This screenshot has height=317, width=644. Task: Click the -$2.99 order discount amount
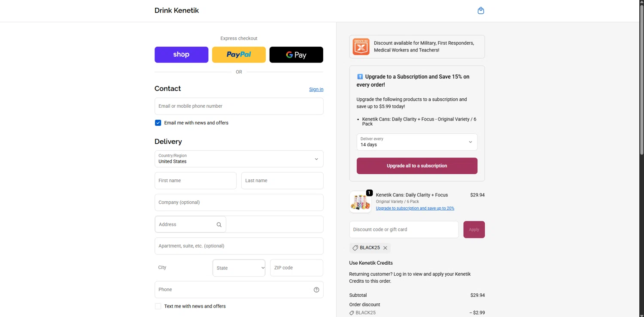(477, 313)
